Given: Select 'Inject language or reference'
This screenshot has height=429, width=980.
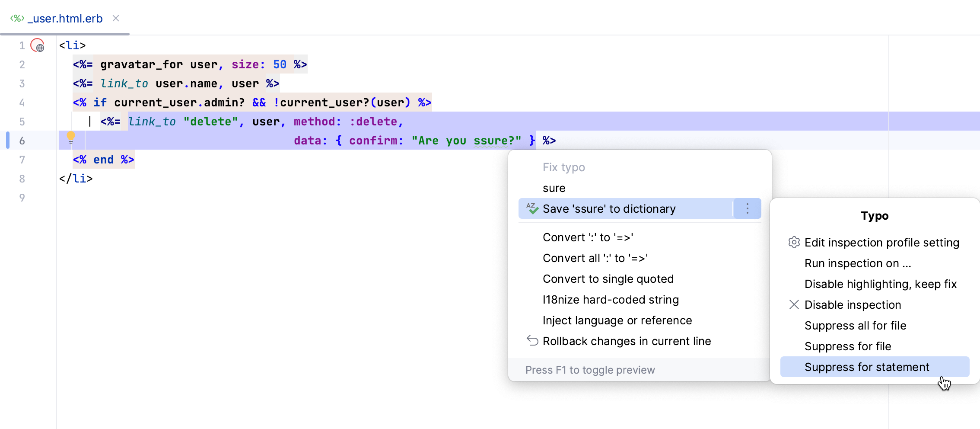Looking at the screenshot, I should (617, 320).
